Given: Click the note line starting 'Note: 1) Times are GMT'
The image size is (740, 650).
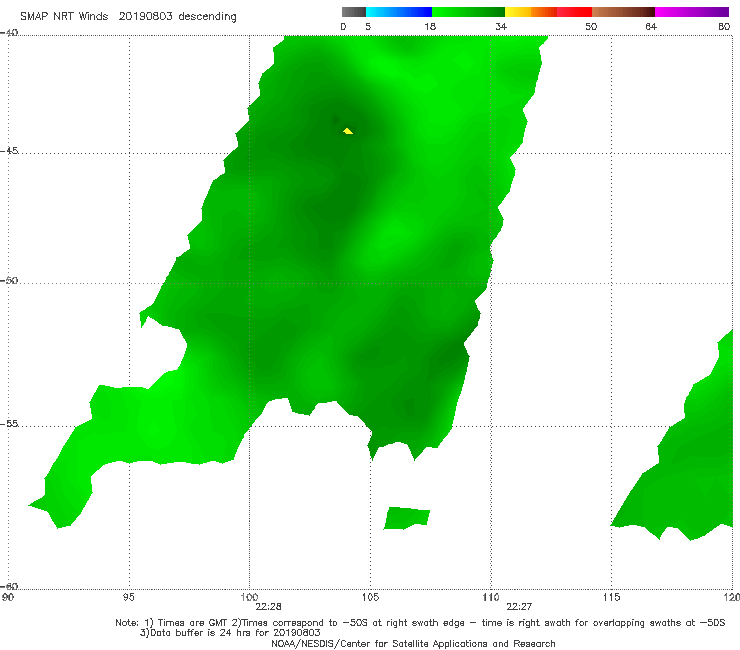Looking at the screenshot, I should 420,623.
